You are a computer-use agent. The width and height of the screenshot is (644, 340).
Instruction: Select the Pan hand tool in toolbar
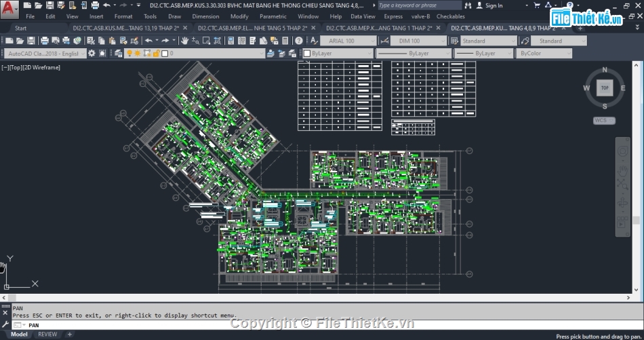click(185, 41)
